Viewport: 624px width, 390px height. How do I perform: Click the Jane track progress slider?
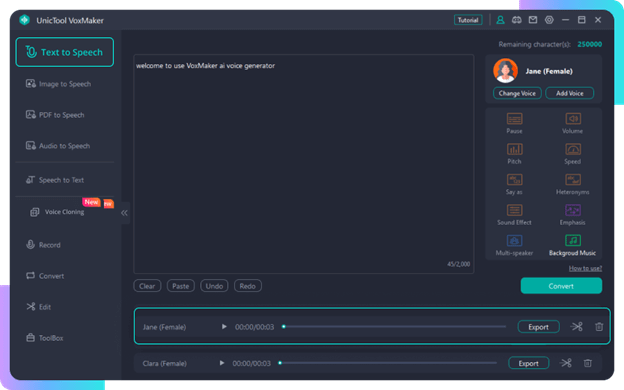coord(394,327)
